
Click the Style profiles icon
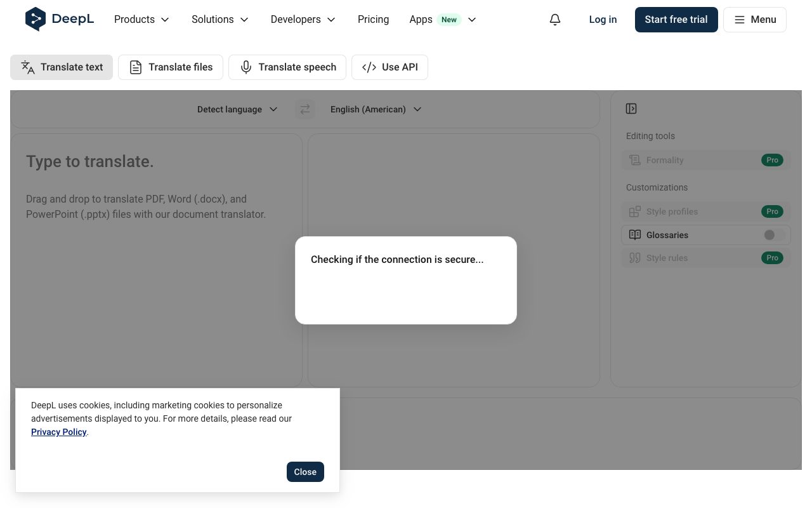pyautogui.click(x=635, y=211)
